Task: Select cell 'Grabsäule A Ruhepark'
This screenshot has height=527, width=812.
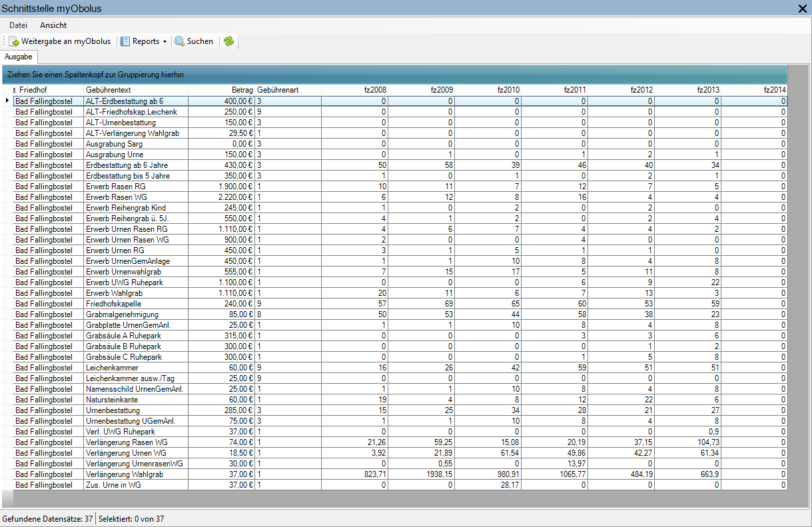Action: point(136,336)
